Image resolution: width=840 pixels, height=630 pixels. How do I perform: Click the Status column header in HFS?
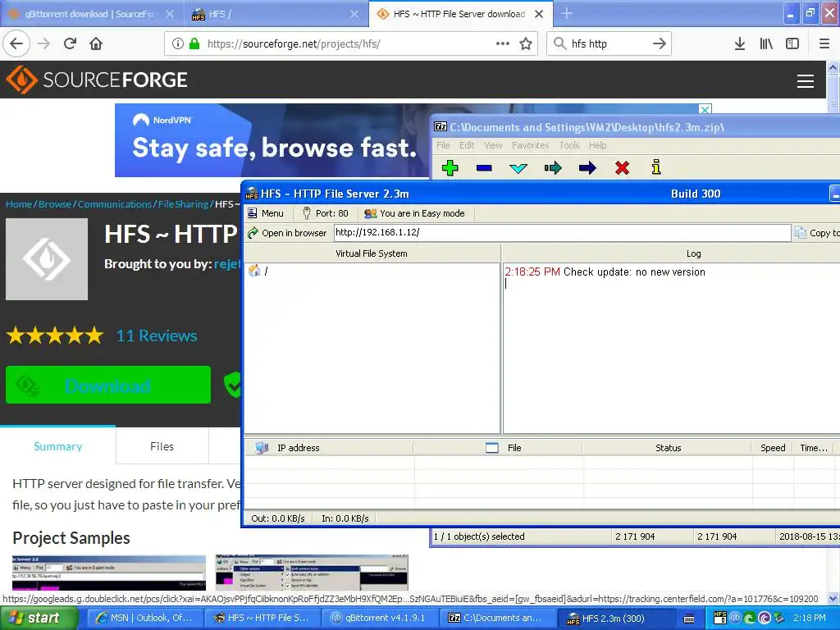667,448
